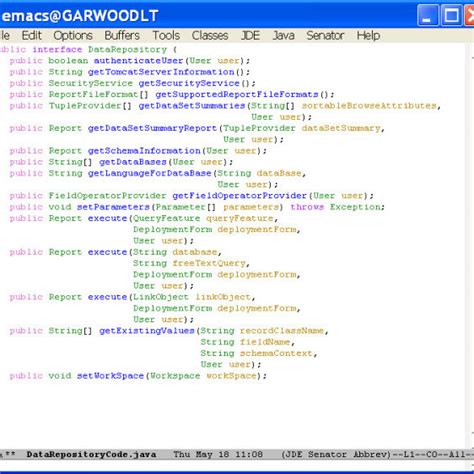
Task: Open the Buffers menu
Action: click(122, 35)
